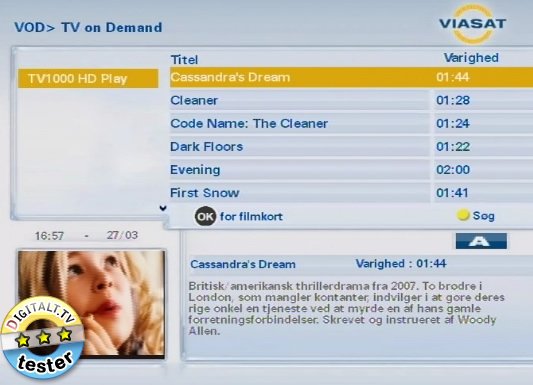Click the 01:24 duration value

[x=453, y=123]
